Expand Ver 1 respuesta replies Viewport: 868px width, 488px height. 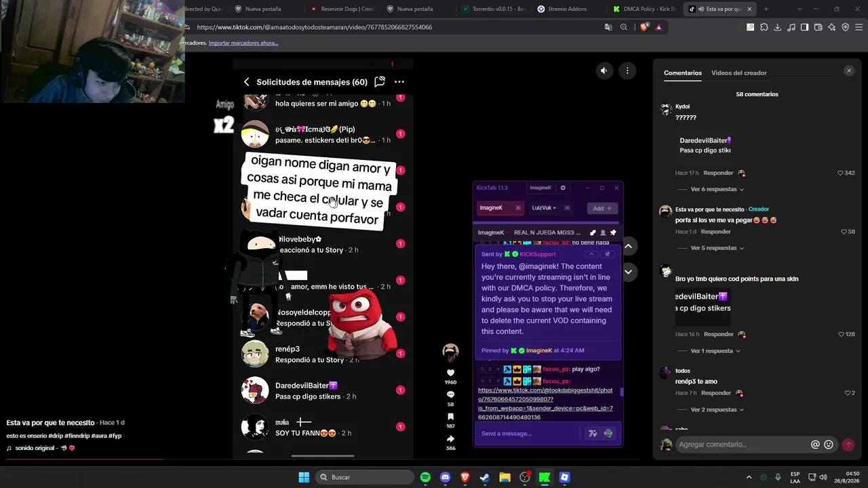(715, 351)
